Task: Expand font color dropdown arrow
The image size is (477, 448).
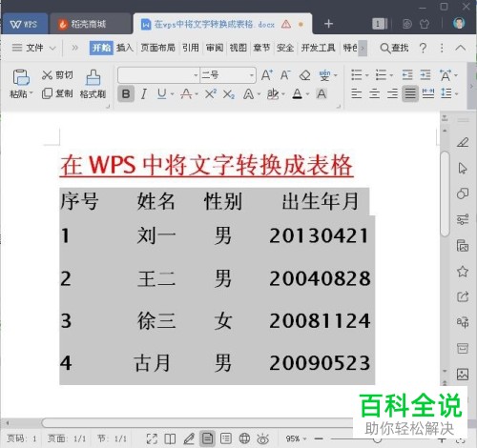Action: 307,94
